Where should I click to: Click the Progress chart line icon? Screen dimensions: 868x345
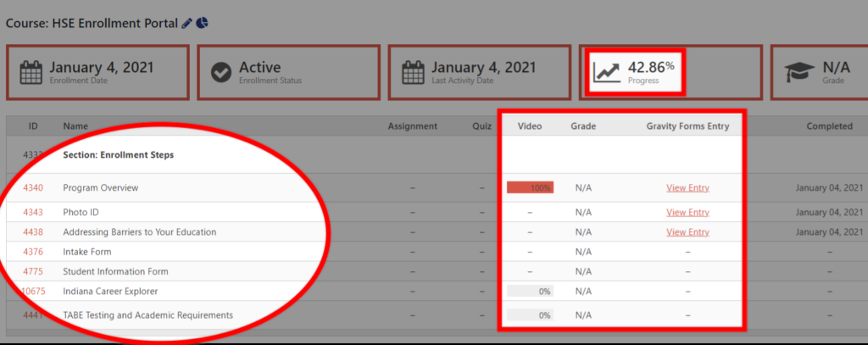pyautogui.click(x=607, y=72)
